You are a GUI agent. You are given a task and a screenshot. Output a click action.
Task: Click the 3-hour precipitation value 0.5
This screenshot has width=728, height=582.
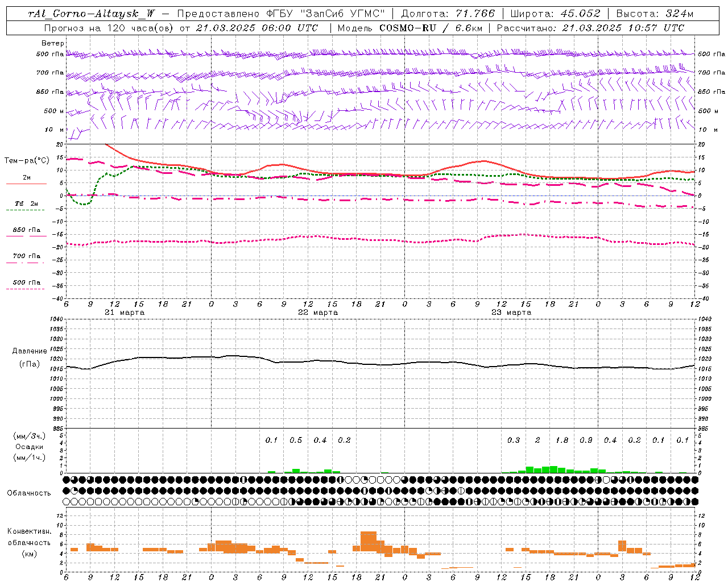(296, 440)
